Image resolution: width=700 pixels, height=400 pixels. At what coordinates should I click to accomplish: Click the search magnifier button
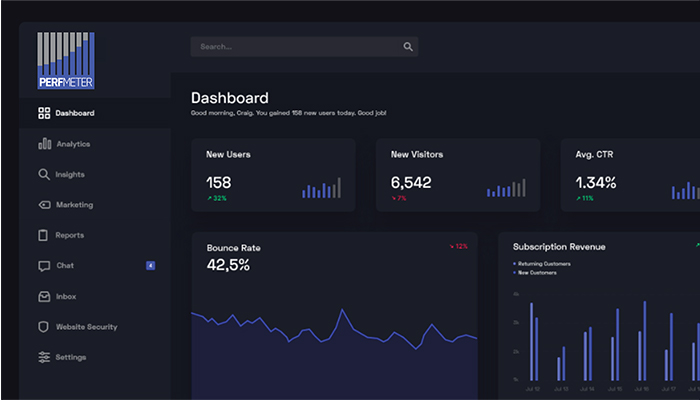coord(408,46)
